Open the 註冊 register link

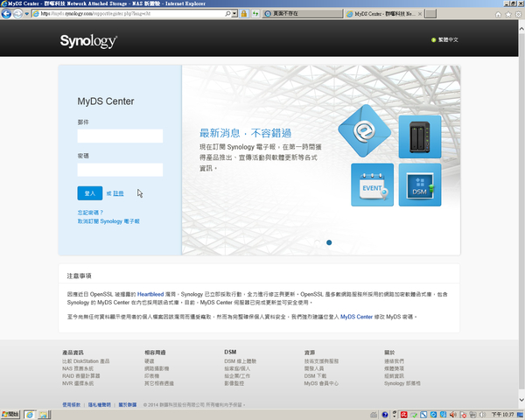(118, 193)
